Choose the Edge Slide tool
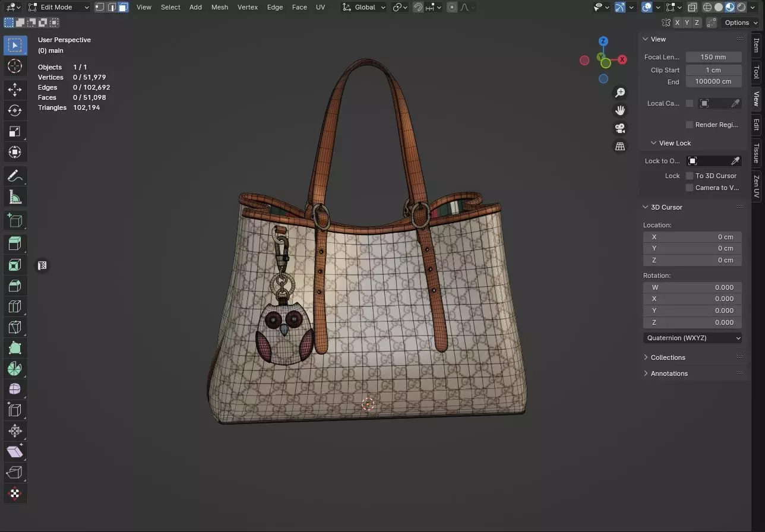 15,410
